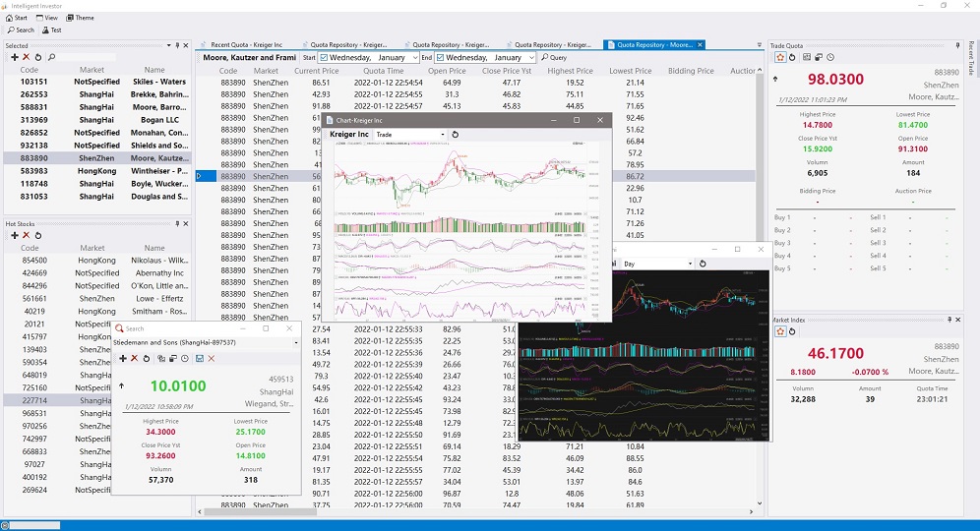Select the first Quota Repository - Kreiger tab

coord(344,45)
